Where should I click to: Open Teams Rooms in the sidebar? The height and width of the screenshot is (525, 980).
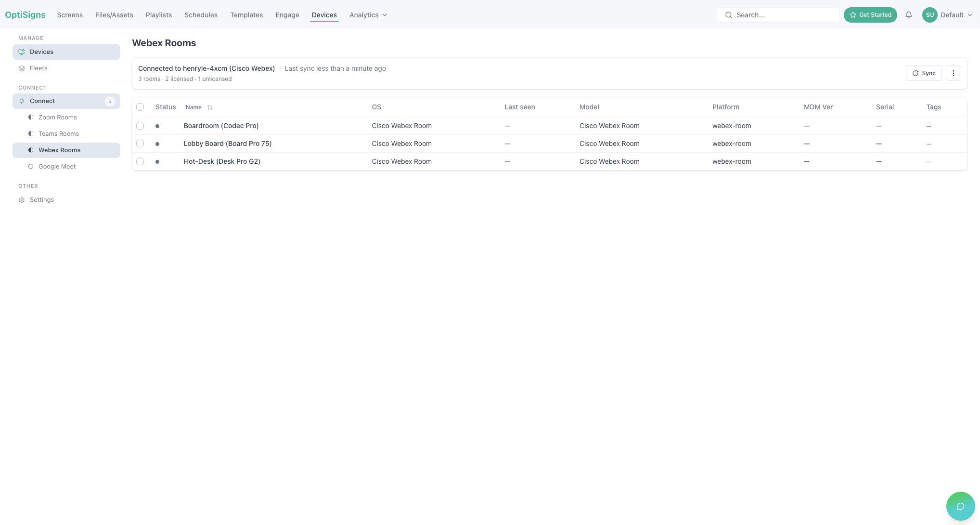pos(66,134)
